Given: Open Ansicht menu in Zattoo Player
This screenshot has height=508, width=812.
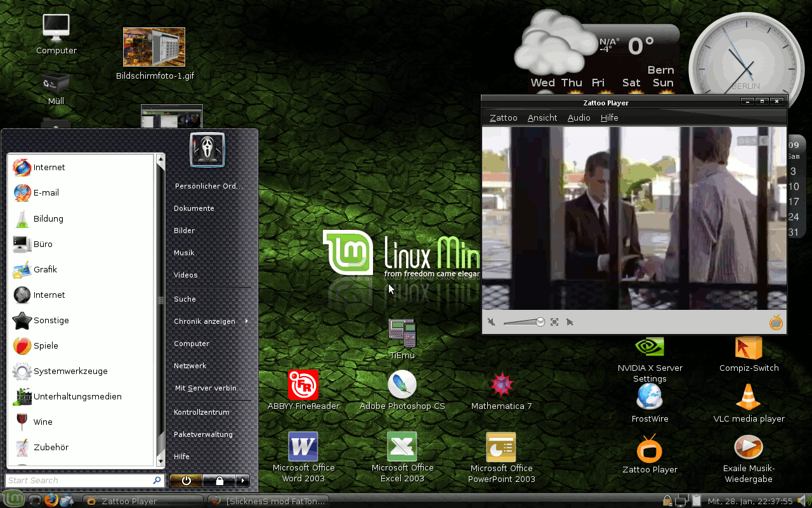Looking at the screenshot, I should pyautogui.click(x=542, y=118).
